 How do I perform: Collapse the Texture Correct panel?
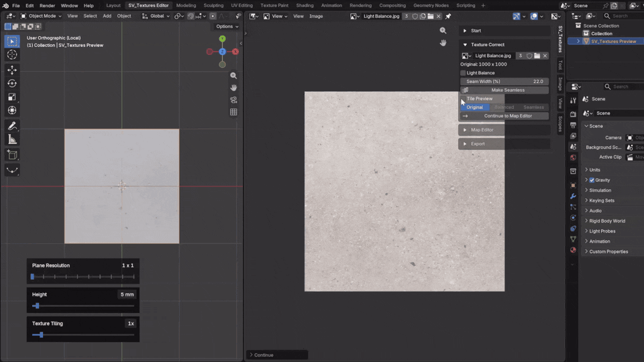[504, 45]
